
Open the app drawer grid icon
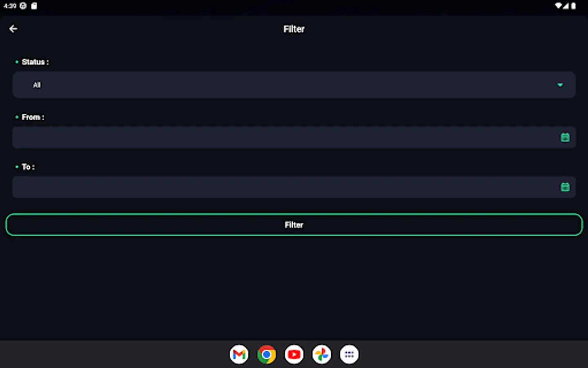pyautogui.click(x=349, y=355)
